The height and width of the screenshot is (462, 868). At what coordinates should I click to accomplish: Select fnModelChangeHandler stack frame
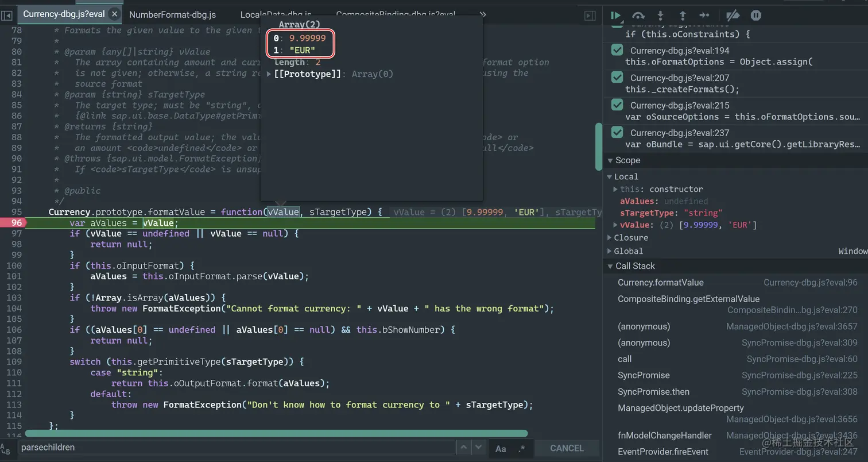coord(665,436)
